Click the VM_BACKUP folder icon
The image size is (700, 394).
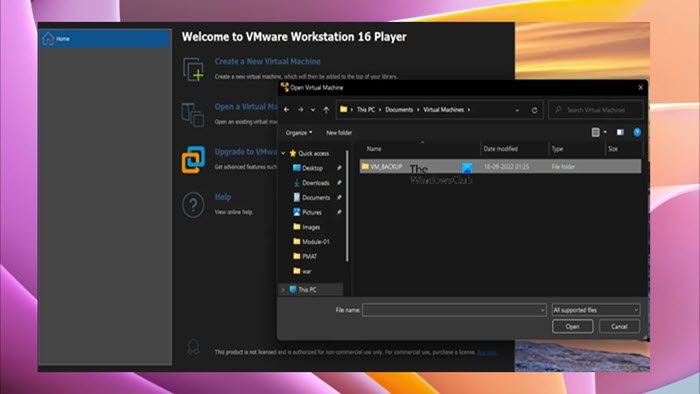point(365,166)
